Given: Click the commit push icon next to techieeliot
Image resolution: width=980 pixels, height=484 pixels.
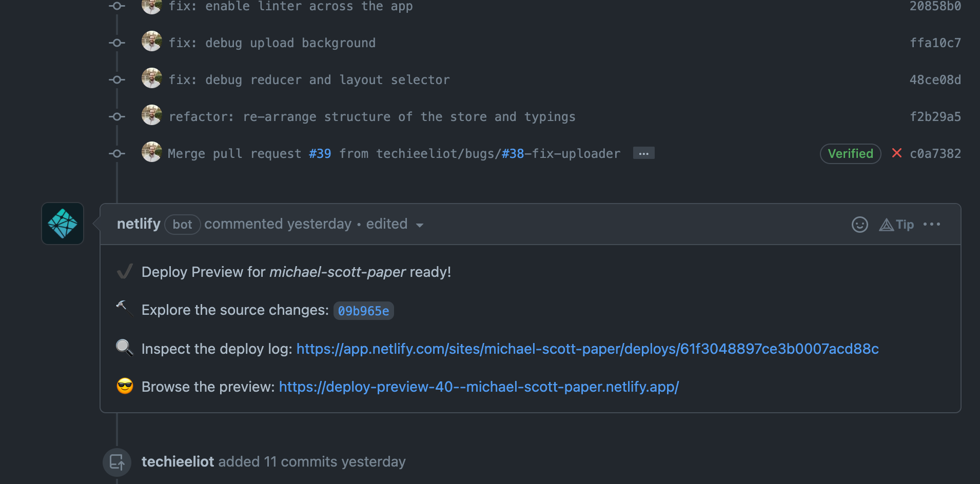Looking at the screenshot, I should (116, 461).
